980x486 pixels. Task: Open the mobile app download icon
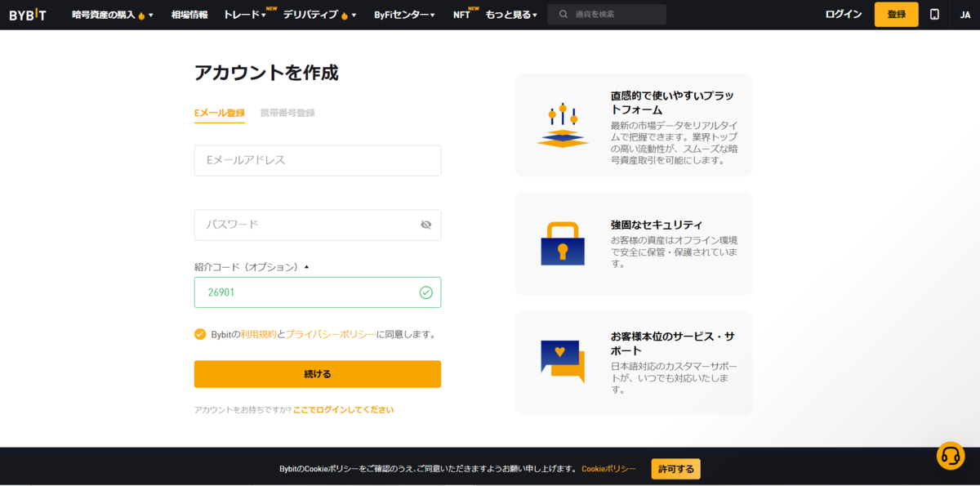pos(934,15)
